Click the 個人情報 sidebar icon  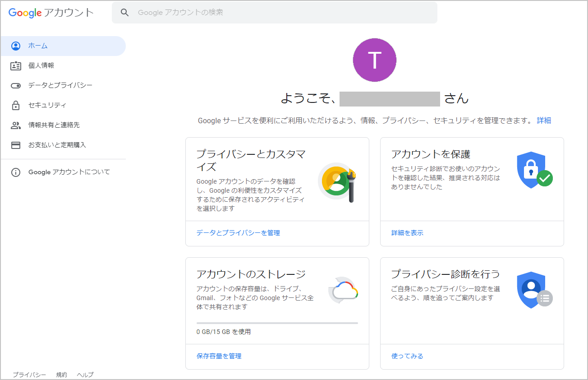[x=16, y=65]
